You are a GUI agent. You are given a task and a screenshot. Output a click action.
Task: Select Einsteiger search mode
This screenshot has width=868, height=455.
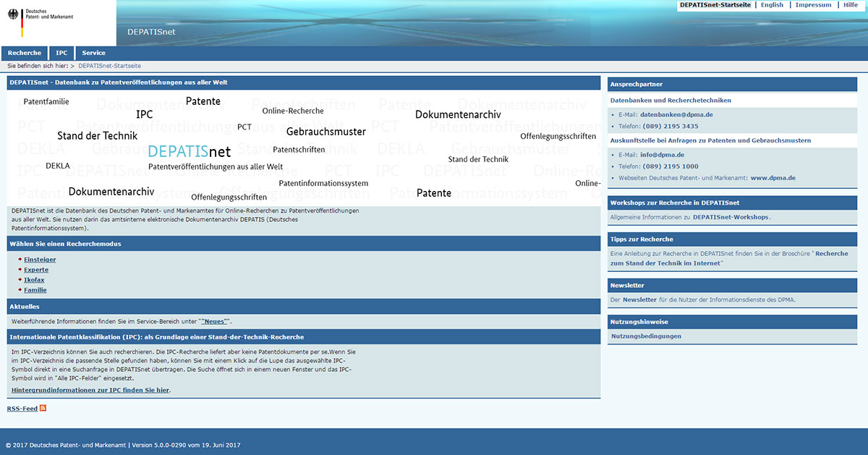[40, 260]
